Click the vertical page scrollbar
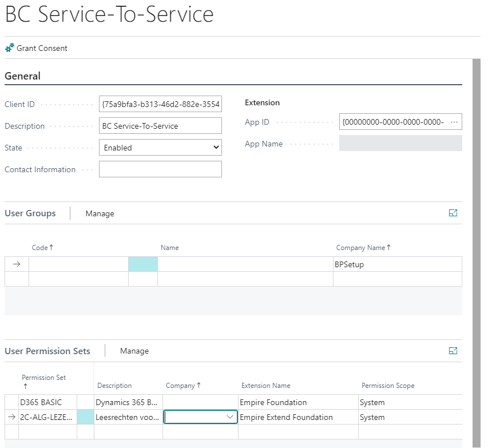Screen dimensions: 496x448 [477, 253]
